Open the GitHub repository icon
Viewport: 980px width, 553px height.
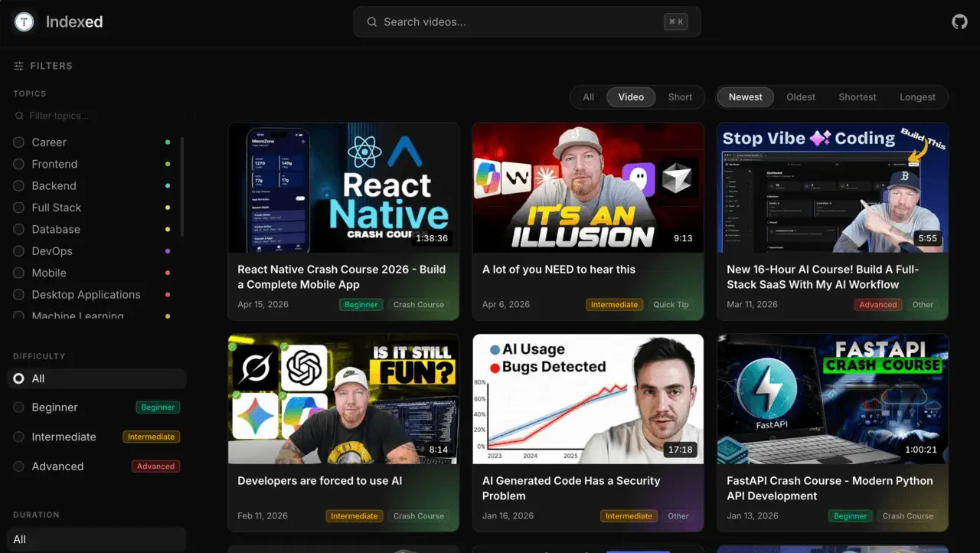[959, 22]
